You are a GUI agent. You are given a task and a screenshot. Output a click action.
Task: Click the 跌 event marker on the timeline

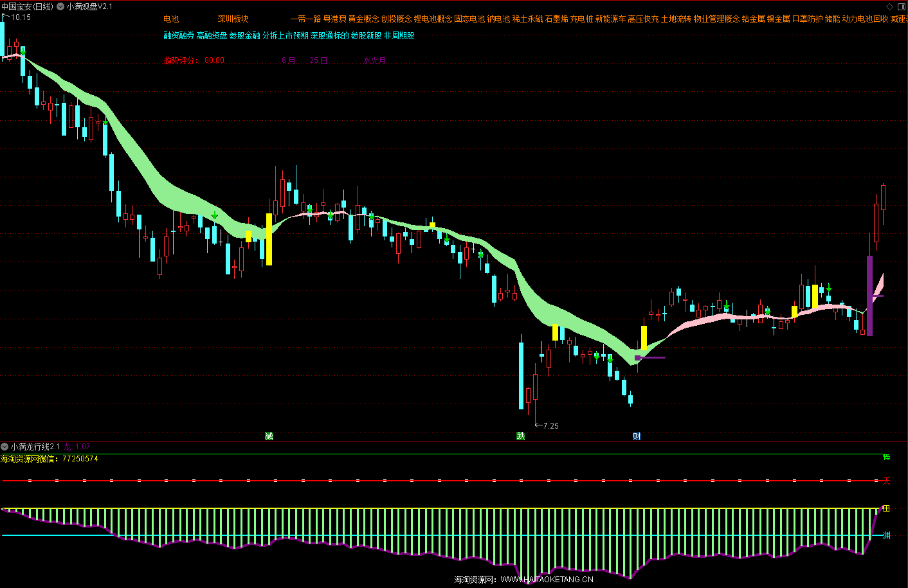[521, 436]
